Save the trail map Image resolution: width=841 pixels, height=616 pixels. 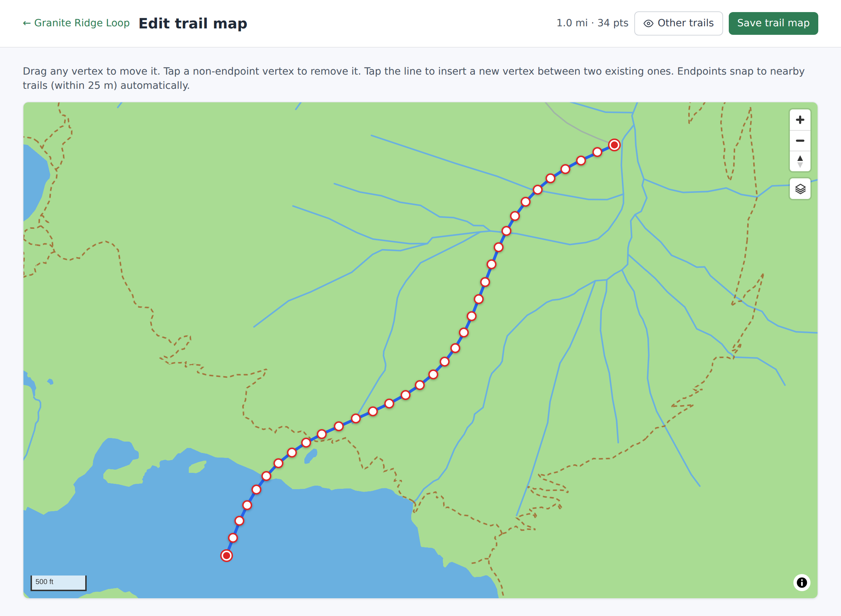[773, 23]
